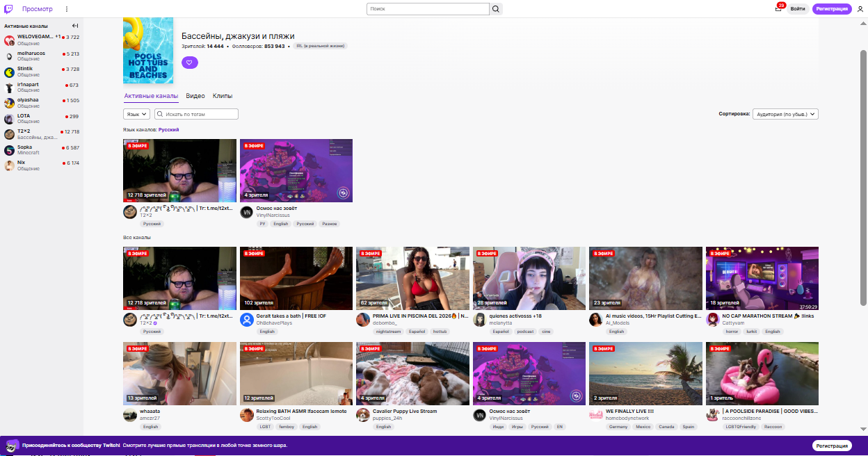Open the user profile icon menu

(860, 9)
